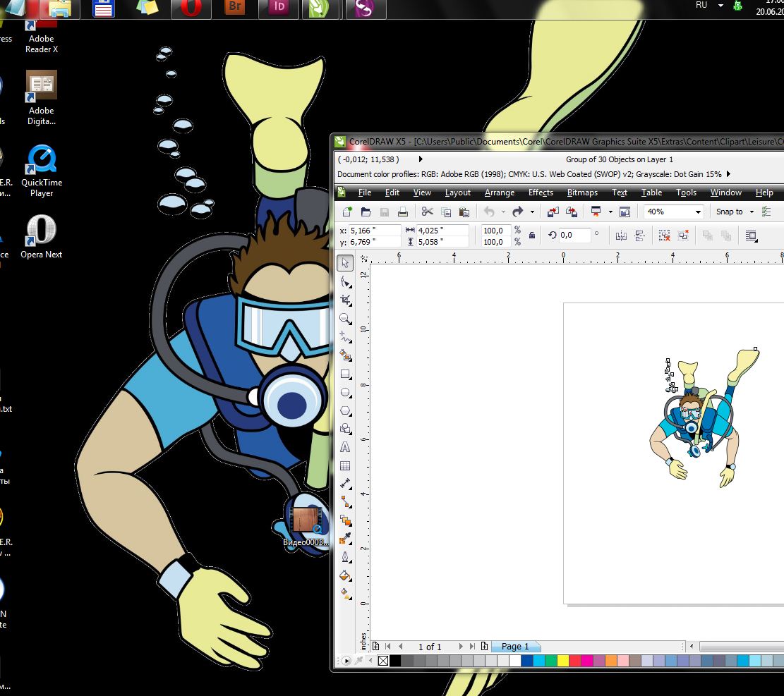Click the Adobe Bridge taskbar icon
This screenshot has width=784, height=696.
pyautogui.click(x=234, y=8)
